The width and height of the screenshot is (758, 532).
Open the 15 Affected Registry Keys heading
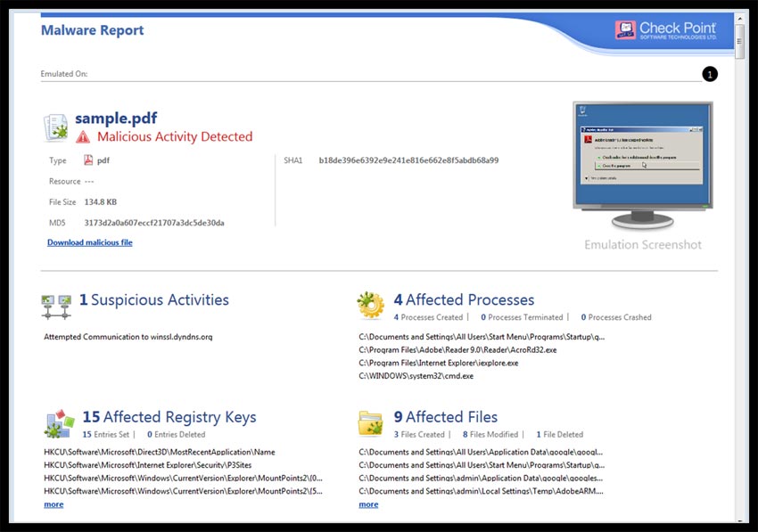click(169, 417)
